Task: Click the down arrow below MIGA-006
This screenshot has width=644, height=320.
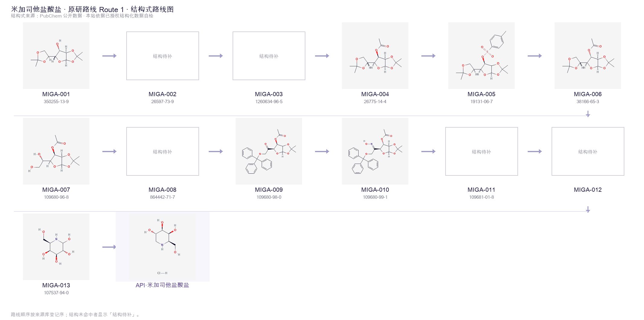Action: 588,114
